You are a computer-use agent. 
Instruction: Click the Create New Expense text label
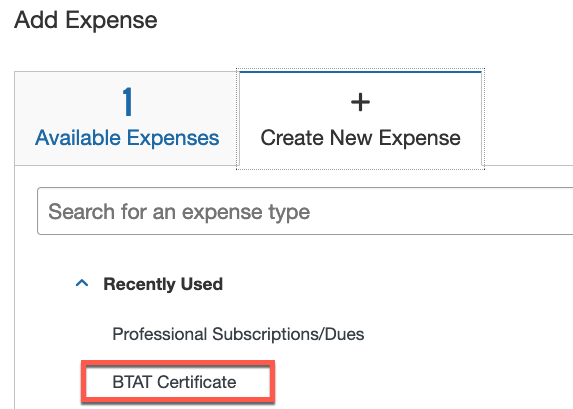[360, 138]
